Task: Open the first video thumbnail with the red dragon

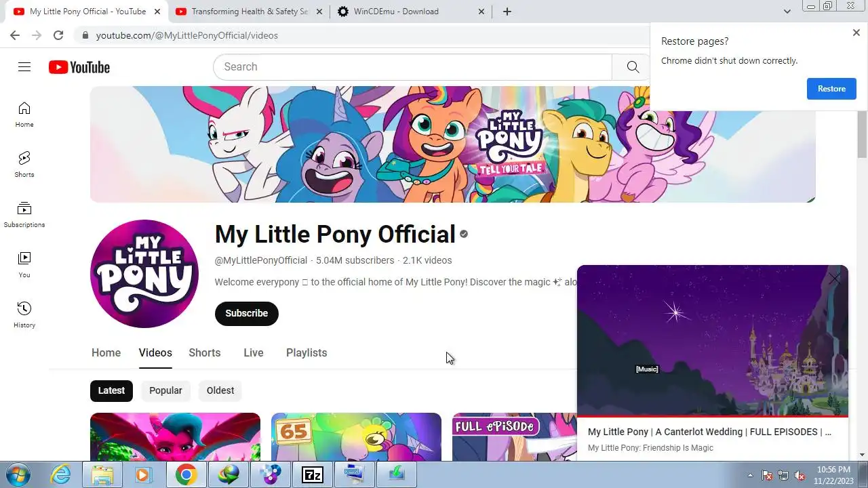Action: pos(175,436)
